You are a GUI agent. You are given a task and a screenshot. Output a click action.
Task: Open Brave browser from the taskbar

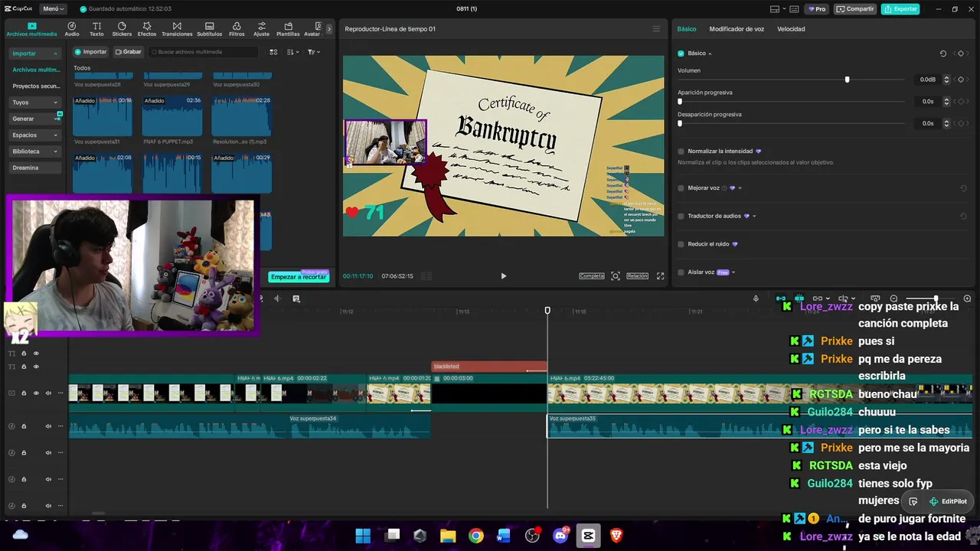pyautogui.click(x=616, y=536)
